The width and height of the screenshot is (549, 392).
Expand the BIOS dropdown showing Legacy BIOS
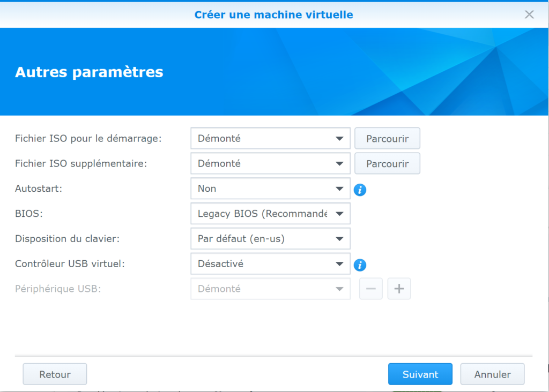270,214
